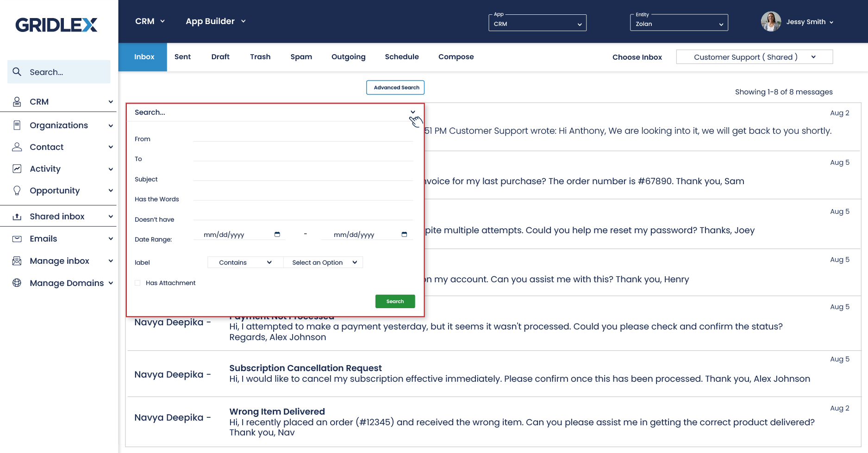Click the Organizations document icon
This screenshot has width=868, height=453.
17,125
